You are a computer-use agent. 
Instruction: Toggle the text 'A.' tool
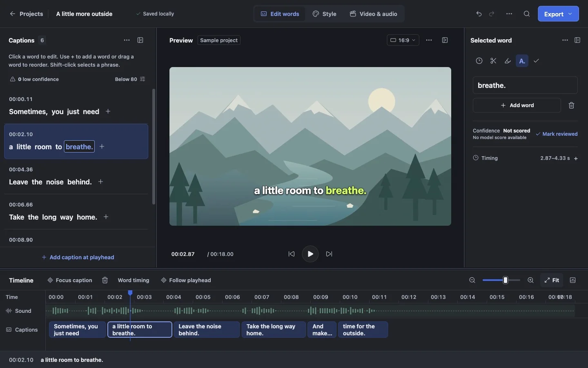pos(522,61)
